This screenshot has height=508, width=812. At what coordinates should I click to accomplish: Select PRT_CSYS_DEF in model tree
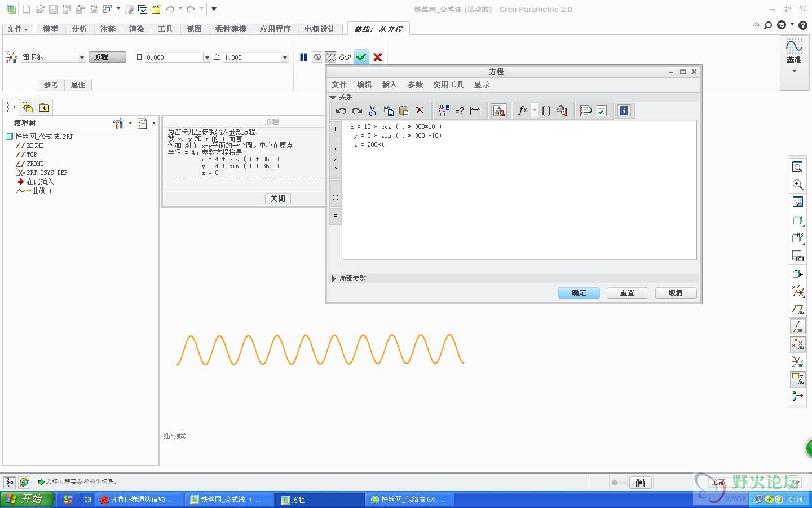pyautogui.click(x=47, y=173)
